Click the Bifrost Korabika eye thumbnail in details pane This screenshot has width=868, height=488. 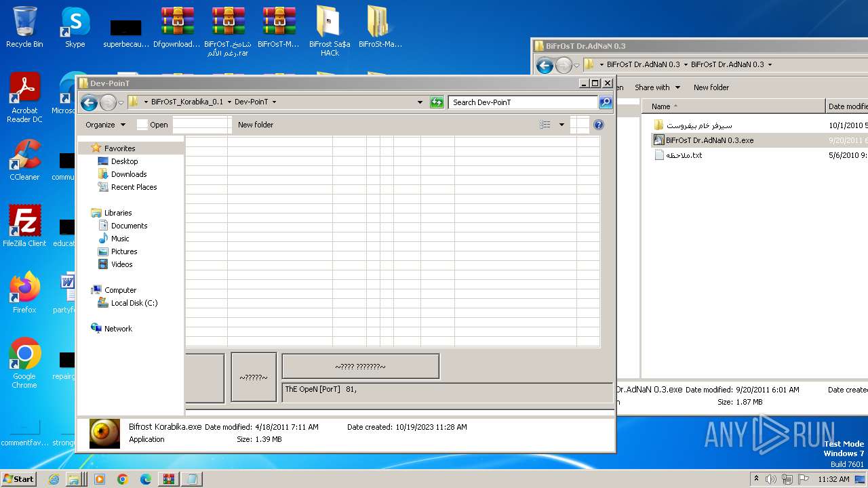[104, 433]
